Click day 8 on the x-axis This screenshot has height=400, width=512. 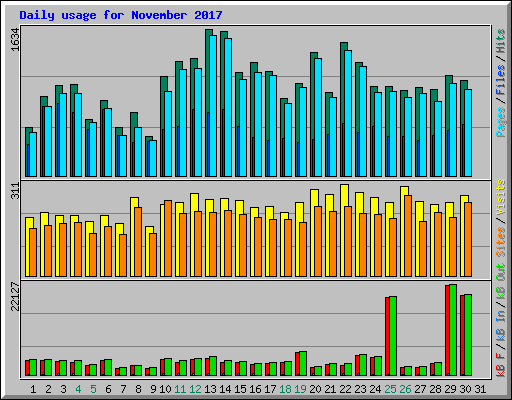point(138,389)
